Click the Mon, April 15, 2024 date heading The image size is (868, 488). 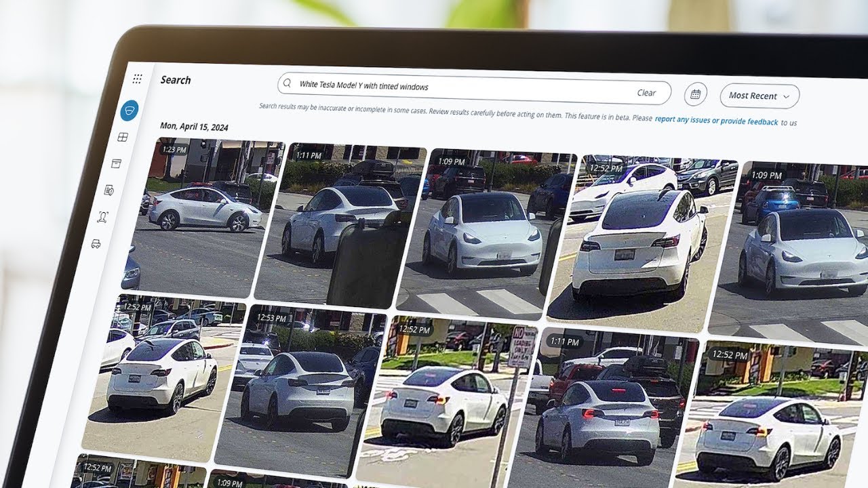[194, 127]
